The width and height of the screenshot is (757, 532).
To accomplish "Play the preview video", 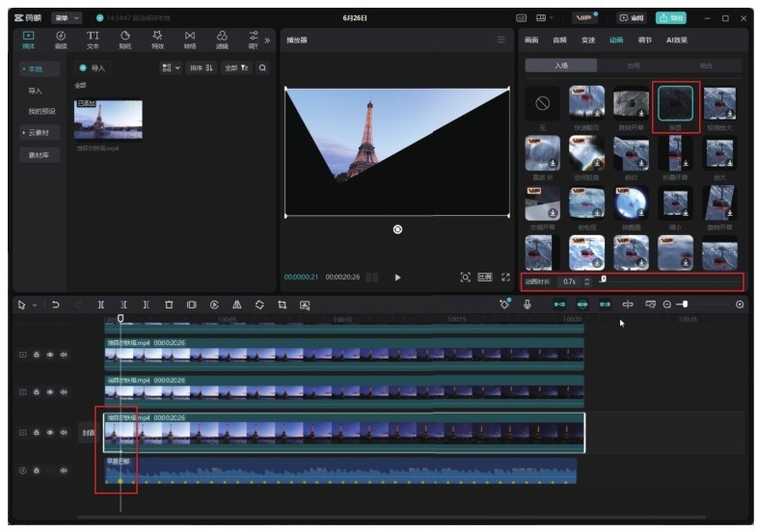I will pyautogui.click(x=397, y=278).
